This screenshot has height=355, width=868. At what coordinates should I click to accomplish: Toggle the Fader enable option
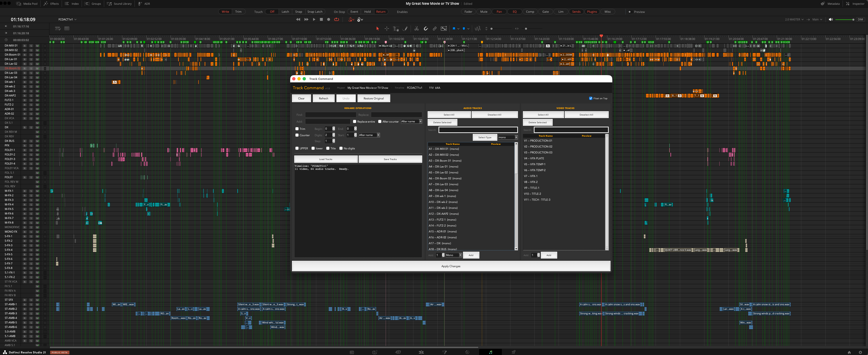coord(468,12)
